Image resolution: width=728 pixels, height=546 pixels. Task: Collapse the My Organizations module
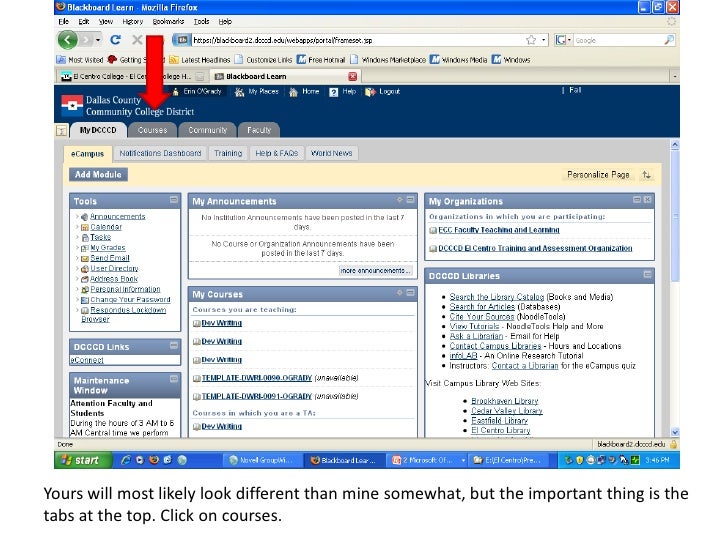[637, 200]
